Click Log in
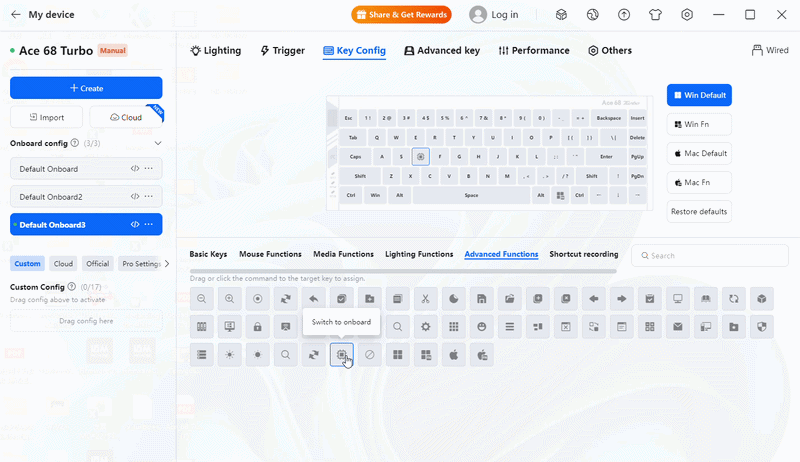 pos(494,15)
